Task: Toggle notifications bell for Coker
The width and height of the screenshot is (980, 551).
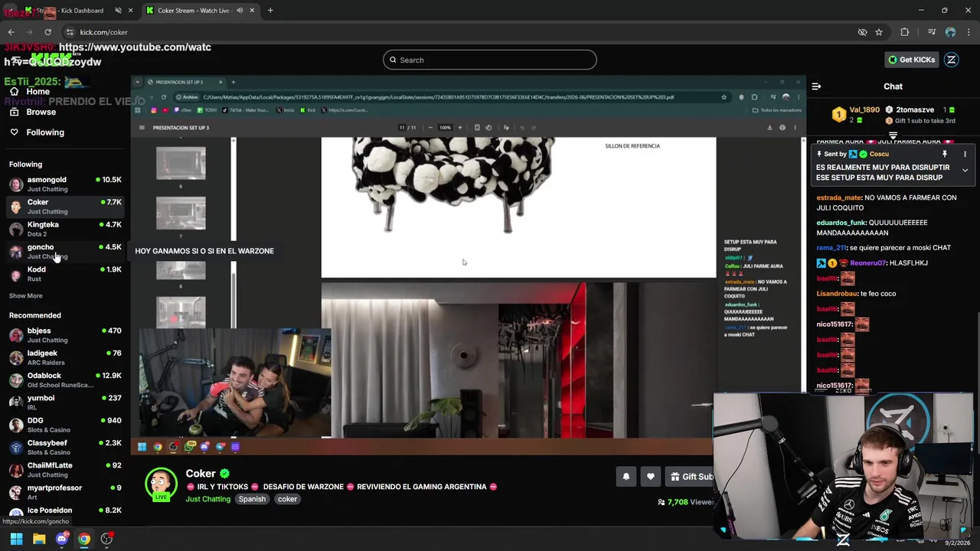Action: pyautogui.click(x=626, y=477)
